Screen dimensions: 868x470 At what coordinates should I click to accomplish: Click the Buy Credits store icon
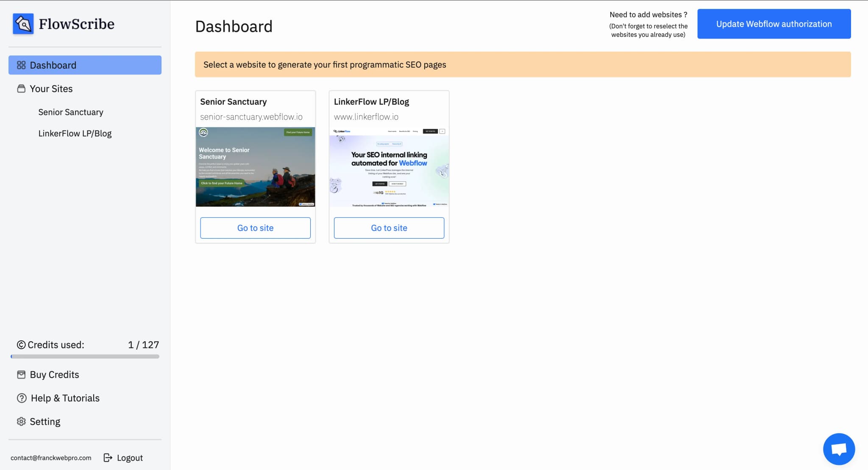pyautogui.click(x=21, y=375)
